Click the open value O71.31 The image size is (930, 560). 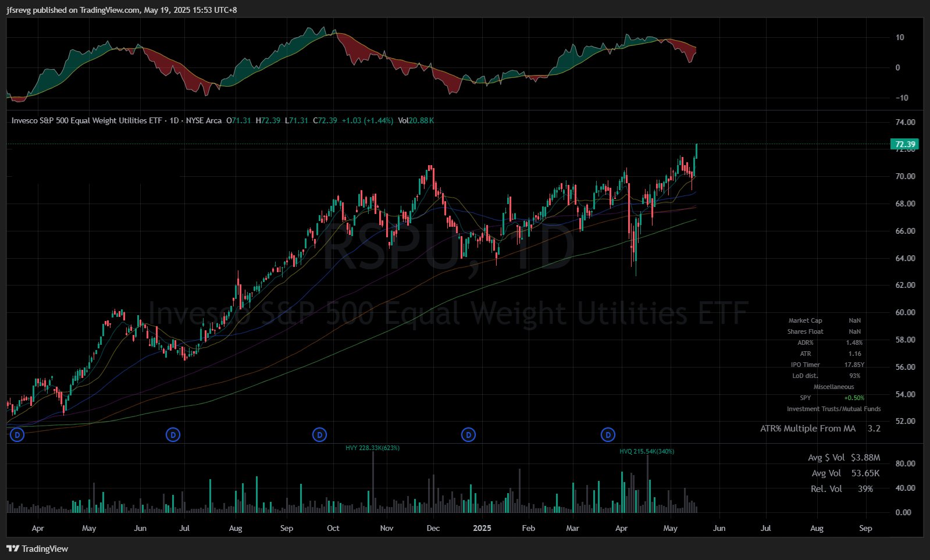click(x=238, y=120)
